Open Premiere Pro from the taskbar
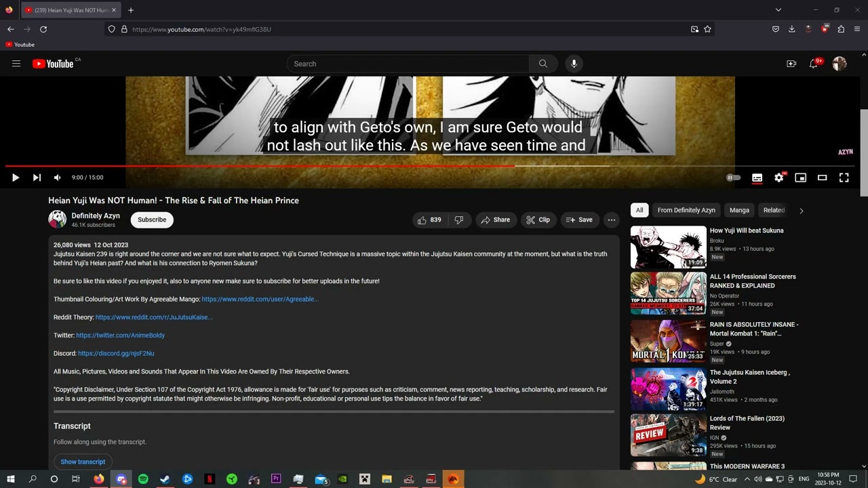 tap(276, 479)
